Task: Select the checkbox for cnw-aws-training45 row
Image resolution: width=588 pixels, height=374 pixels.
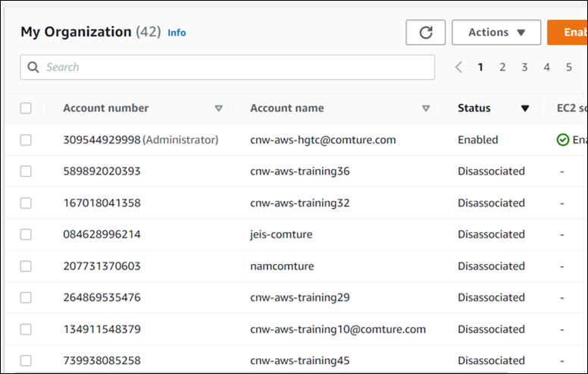Action: pyautogui.click(x=26, y=361)
